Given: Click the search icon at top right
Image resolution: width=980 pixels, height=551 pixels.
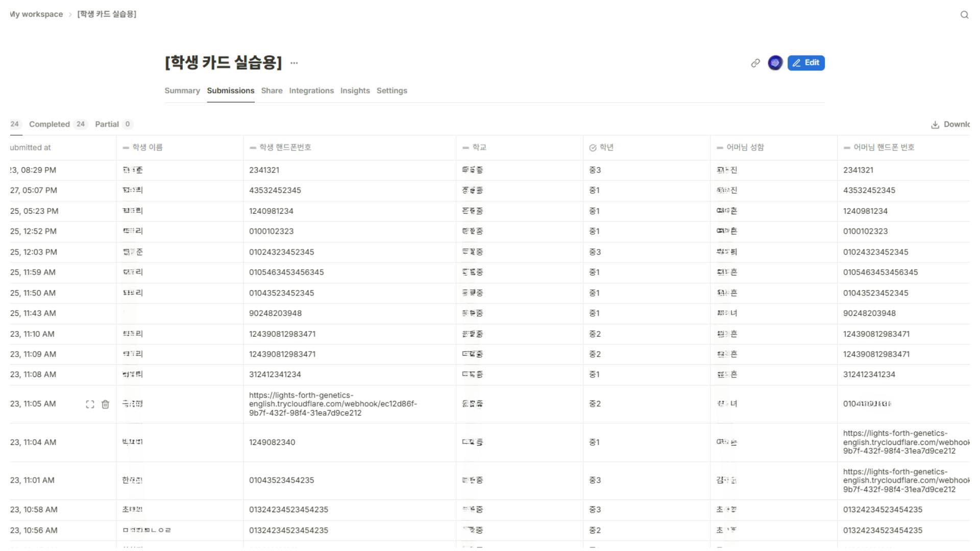Looking at the screenshot, I should pos(964,15).
